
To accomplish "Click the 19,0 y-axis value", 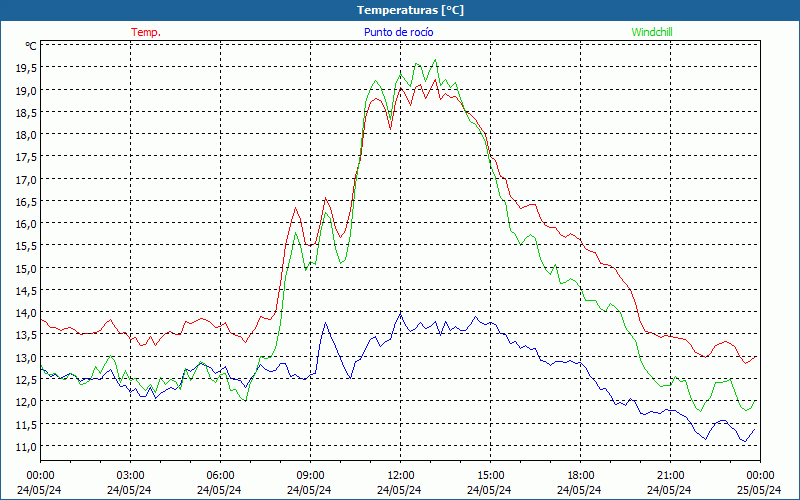I will point(26,90).
